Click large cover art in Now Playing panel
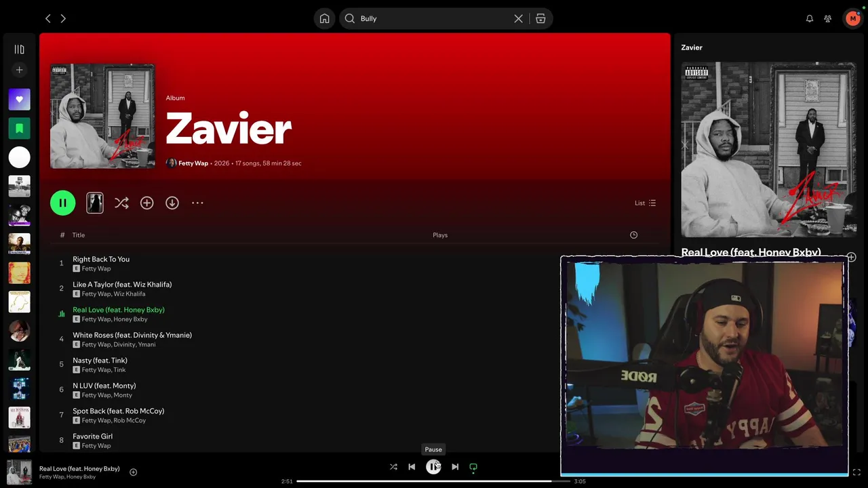This screenshot has height=488, width=868. [x=768, y=150]
